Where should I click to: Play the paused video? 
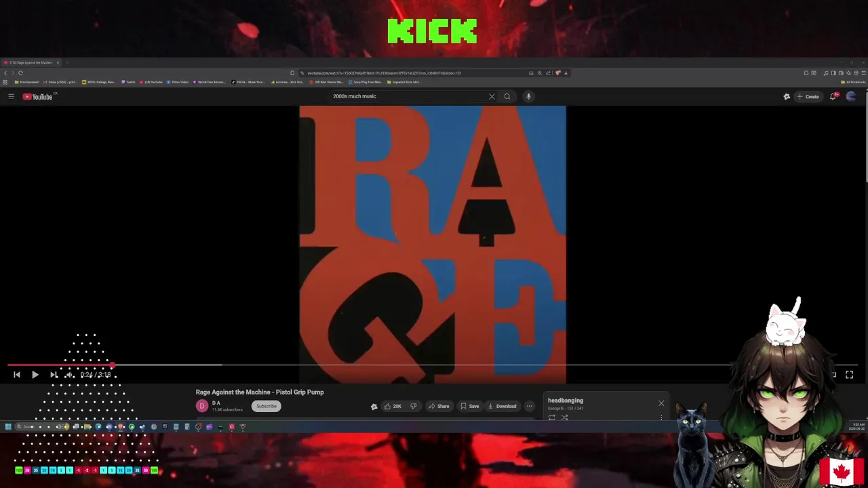coord(35,374)
